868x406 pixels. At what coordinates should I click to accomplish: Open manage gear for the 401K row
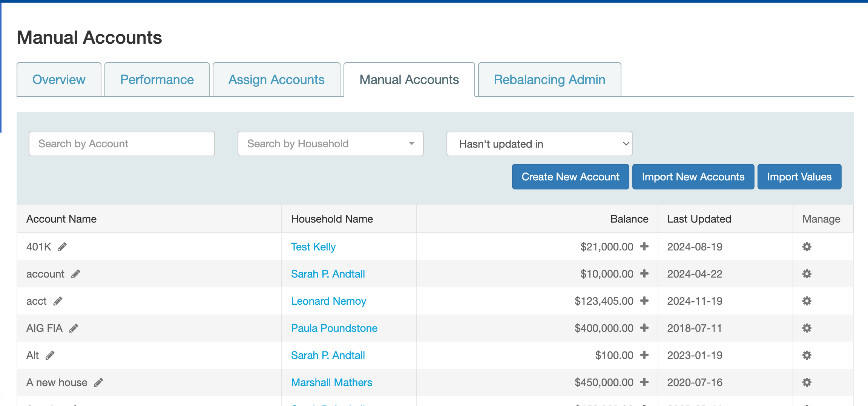click(807, 247)
